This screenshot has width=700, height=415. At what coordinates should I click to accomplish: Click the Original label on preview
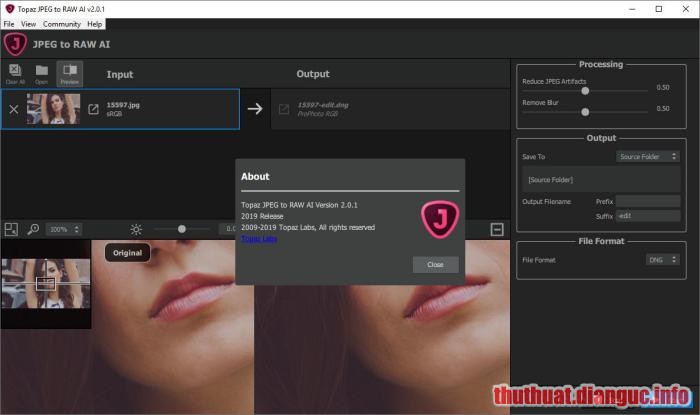[x=127, y=253]
